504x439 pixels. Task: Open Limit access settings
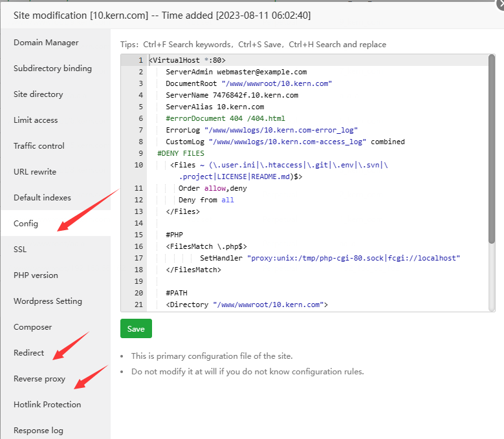click(36, 120)
